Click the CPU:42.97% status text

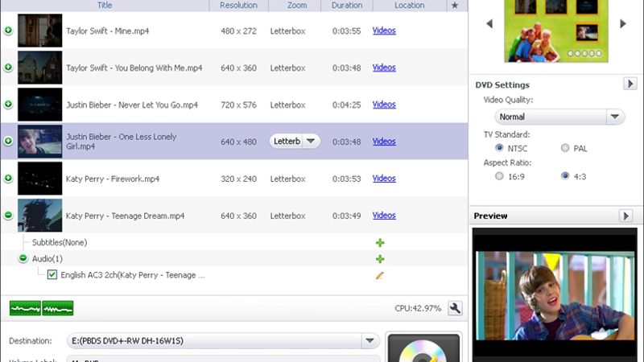click(x=418, y=308)
